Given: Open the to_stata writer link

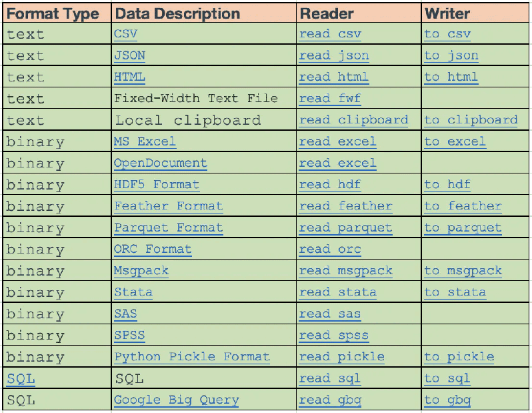Looking at the screenshot, I should tap(455, 292).
